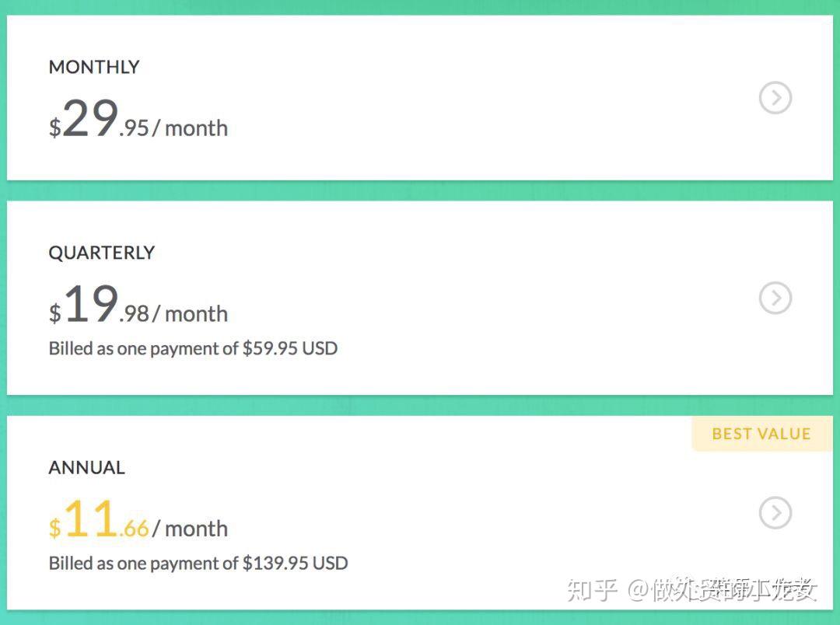Click the 'Billed as one payment of $139.95 USD' note

coord(198,563)
